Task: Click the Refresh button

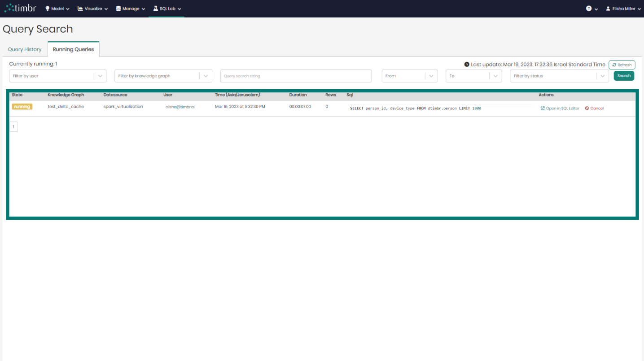Action: tap(622, 65)
